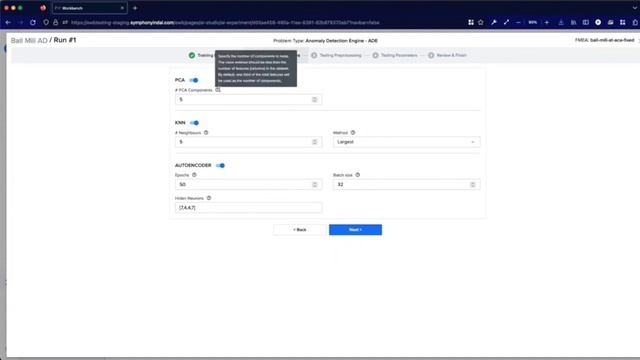Viewport: 640px width, 360px height.
Task: Open the Ball Mill AD breadcrumb link
Action: (29, 40)
